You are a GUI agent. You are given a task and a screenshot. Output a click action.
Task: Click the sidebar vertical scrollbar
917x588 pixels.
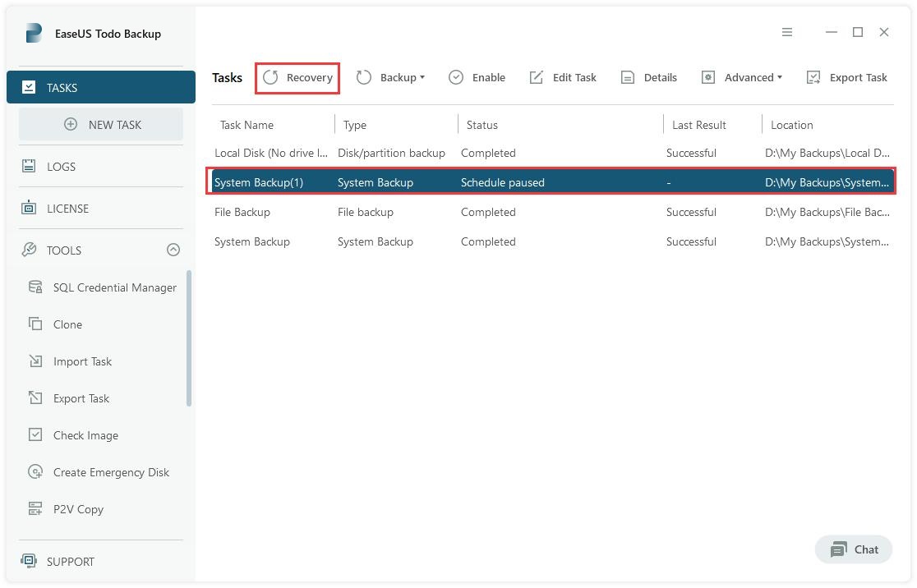[189, 338]
